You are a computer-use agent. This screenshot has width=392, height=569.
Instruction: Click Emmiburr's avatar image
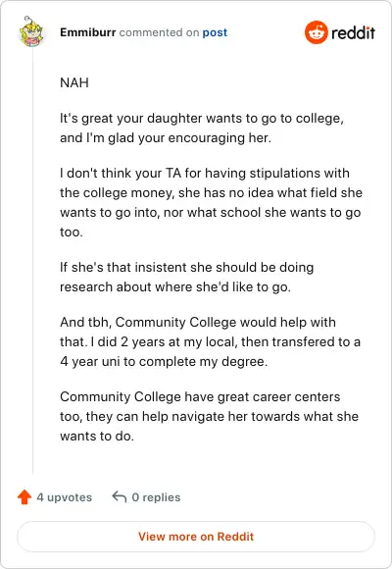pyautogui.click(x=31, y=31)
